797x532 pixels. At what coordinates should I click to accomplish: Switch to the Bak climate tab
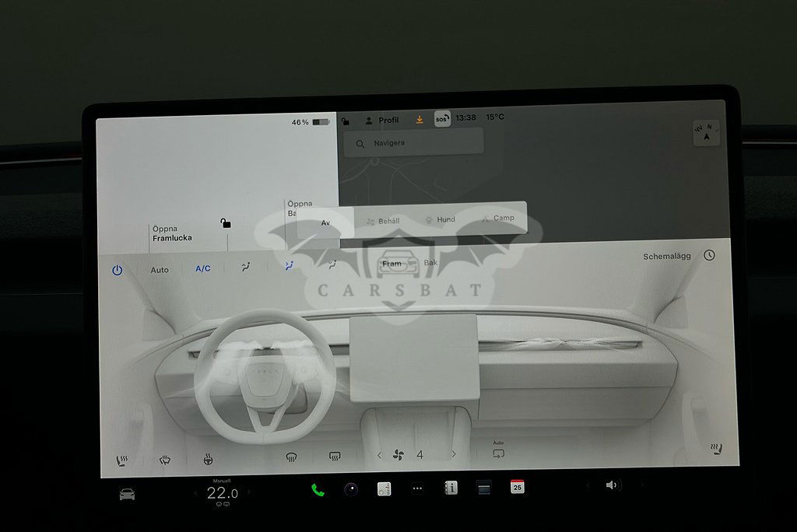[x=430, y=263]
